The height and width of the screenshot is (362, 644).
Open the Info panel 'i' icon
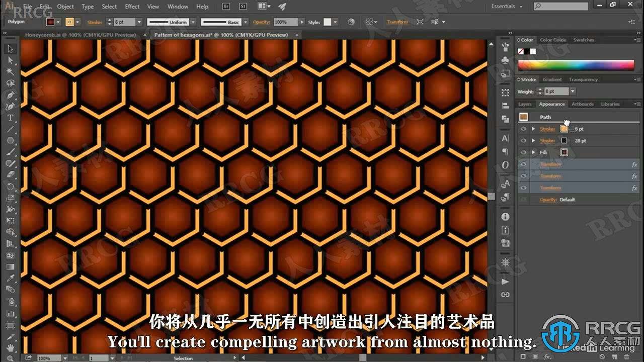pos(505,217)
